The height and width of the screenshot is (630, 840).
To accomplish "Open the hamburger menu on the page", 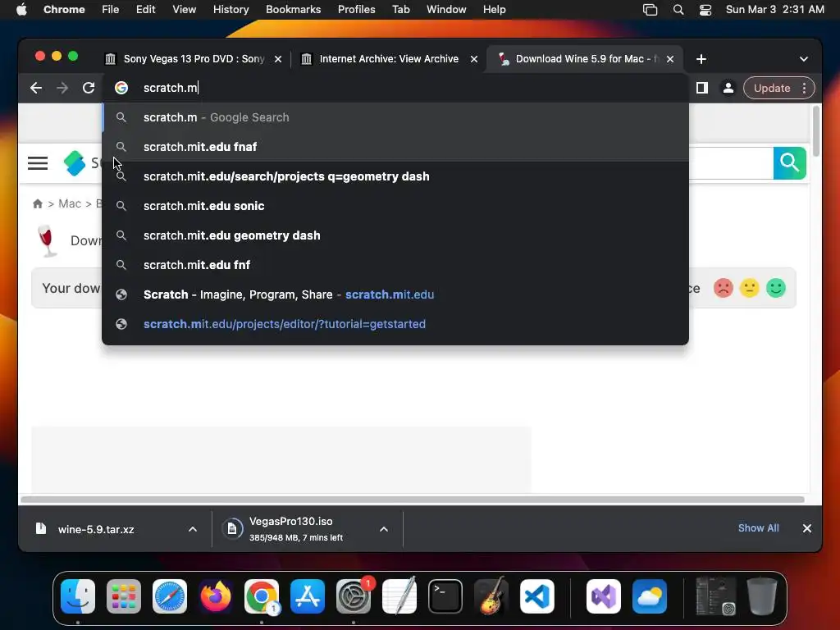I will [x=38, y=163].
